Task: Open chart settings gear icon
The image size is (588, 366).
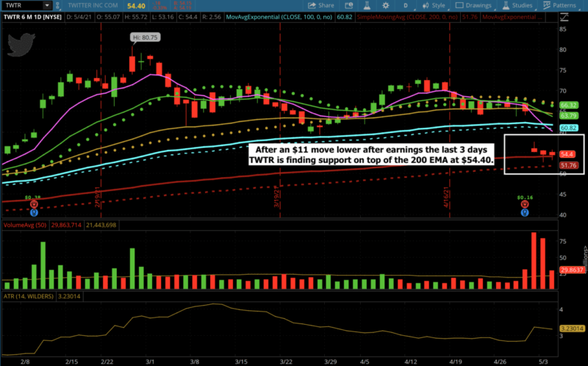Action: (385, 5)
